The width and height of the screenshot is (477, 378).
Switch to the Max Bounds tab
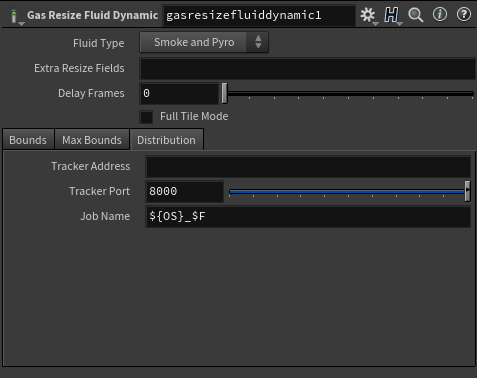(x=92, y=140)
